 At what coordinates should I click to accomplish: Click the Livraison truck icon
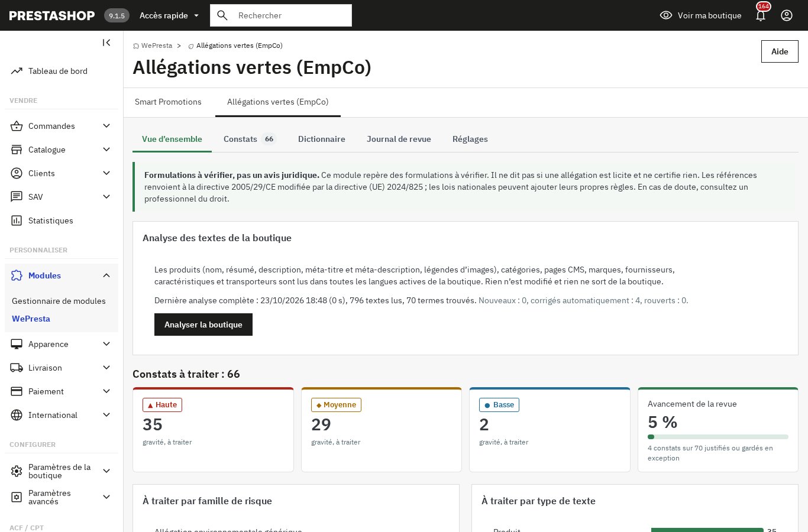[x=17, y=368]
